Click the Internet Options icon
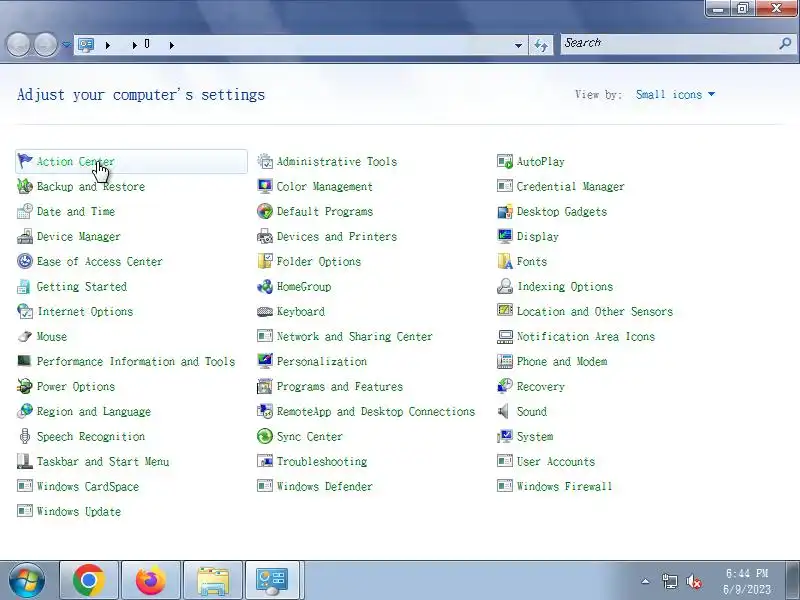Screen dimensions: 800x600 click(24, 311)
